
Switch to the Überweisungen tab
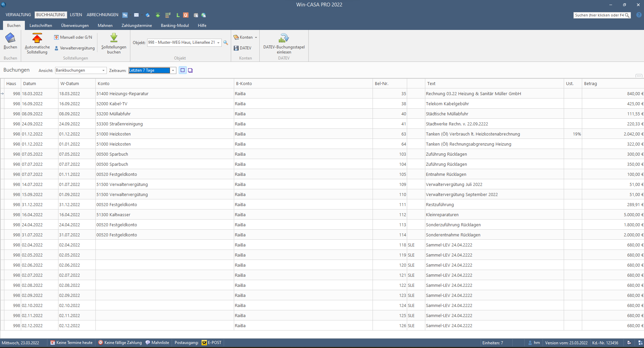coord(75,26)
